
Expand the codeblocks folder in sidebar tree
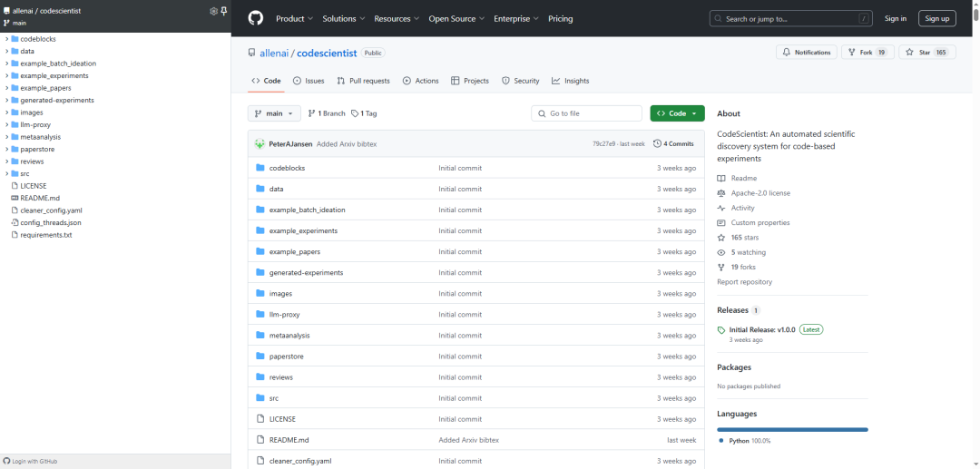(6, 39)
